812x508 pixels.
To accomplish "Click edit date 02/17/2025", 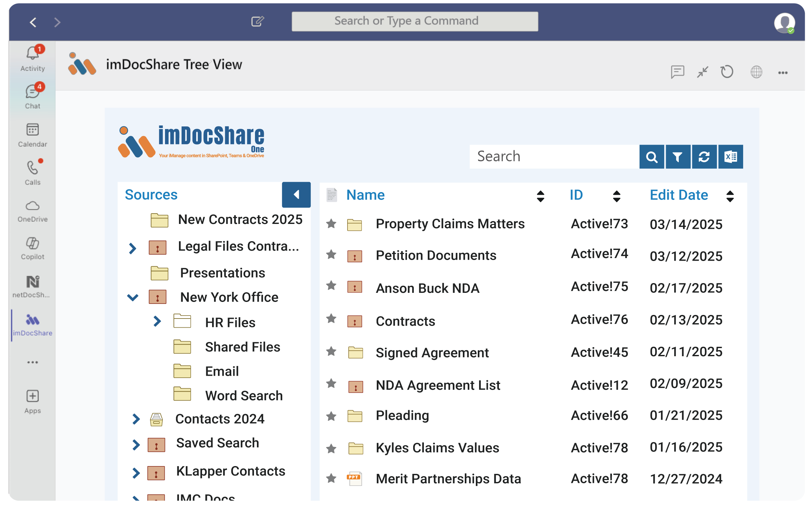I will click(686, 288).
